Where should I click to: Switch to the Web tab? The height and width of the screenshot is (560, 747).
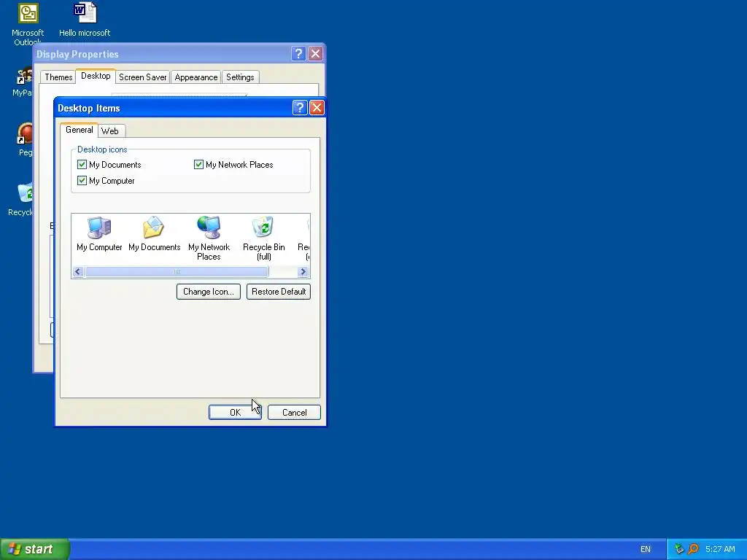(110, 131)
